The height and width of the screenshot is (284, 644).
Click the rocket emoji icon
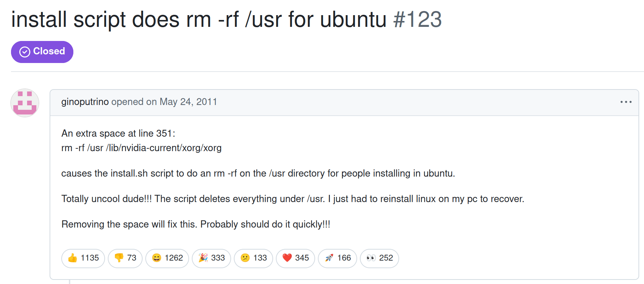click(x=329, y=258)
